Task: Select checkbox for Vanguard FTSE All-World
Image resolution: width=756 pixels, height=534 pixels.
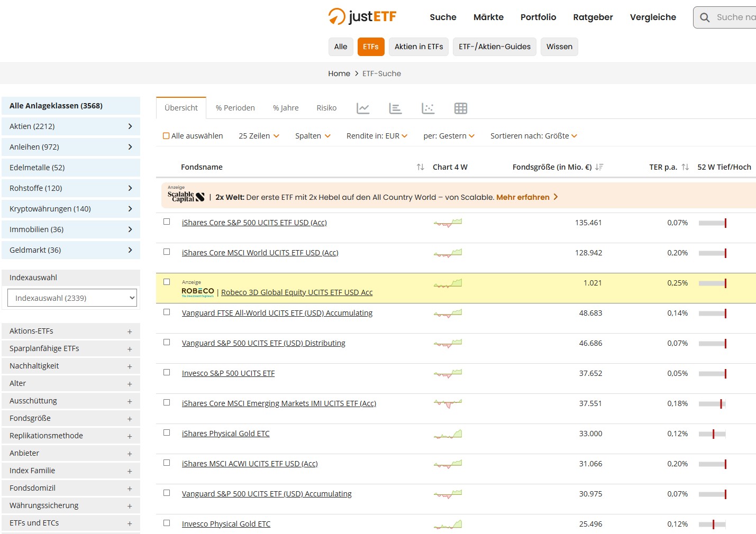Action: pos(167,312)
